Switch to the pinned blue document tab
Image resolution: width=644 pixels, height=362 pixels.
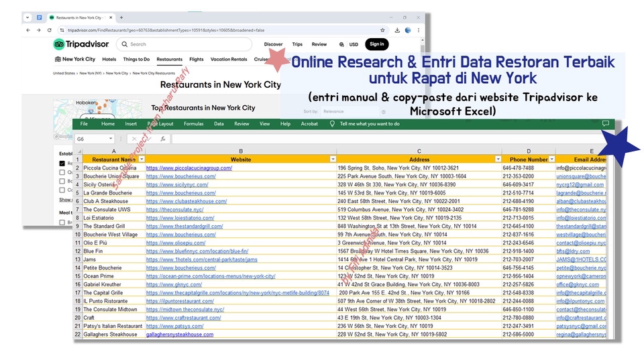click(x=40, y=17)
